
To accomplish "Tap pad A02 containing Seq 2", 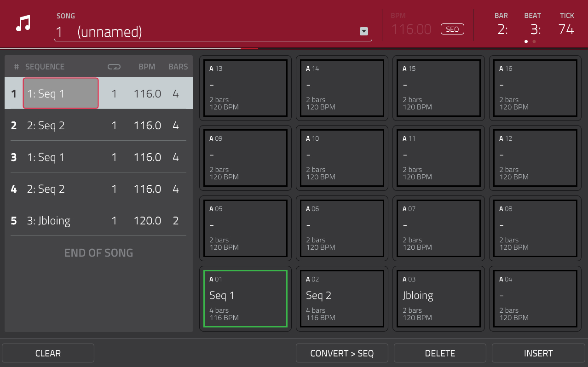I will tap(342, 298).
